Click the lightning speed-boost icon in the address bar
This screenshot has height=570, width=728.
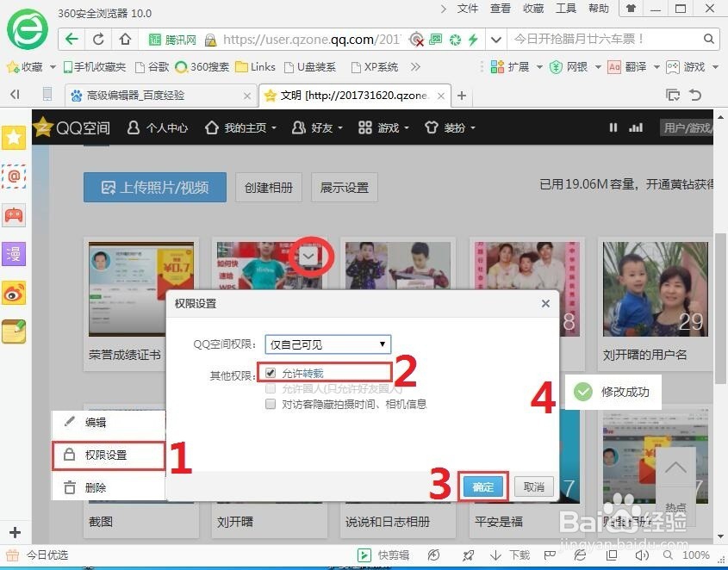(475, 39)
